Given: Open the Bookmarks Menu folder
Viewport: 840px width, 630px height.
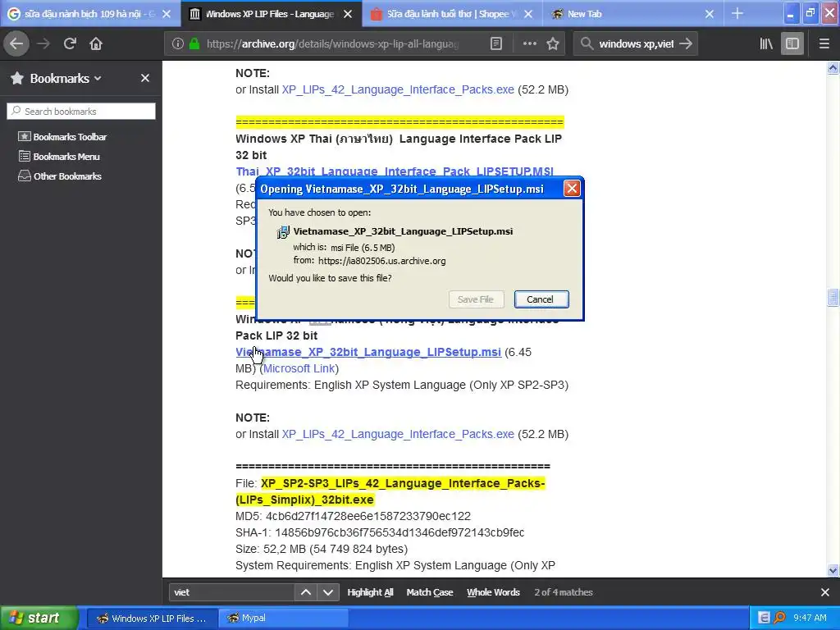Looking at the screenshot, I should (x=59, y=157).
